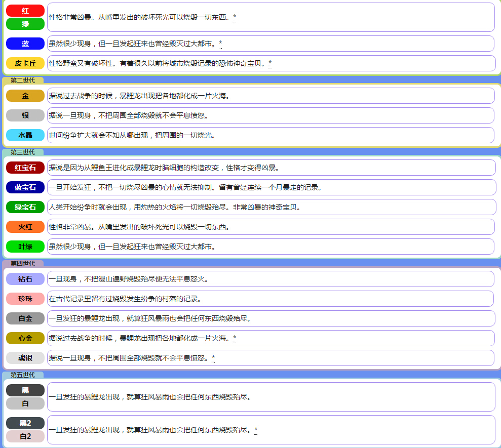The width and height of the screenshot is (501, 448).
Task: Open the 钻石 version link
Action: (25, 279)
